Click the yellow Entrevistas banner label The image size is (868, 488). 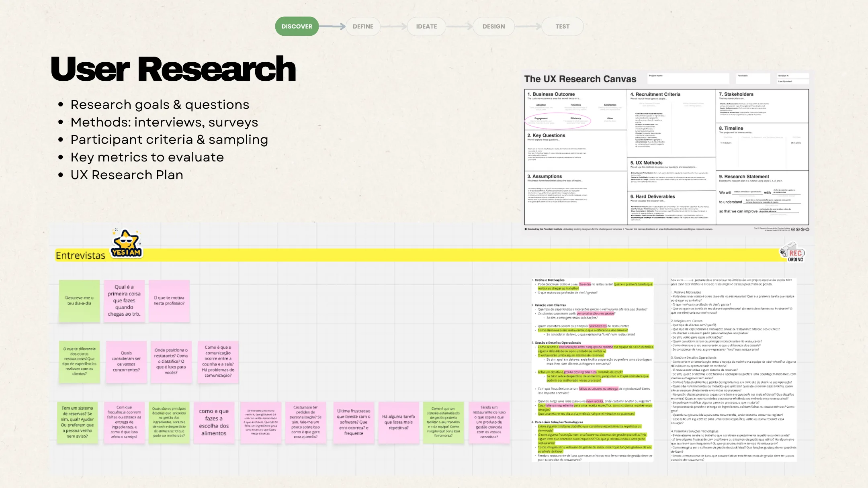tap(80, 255)
